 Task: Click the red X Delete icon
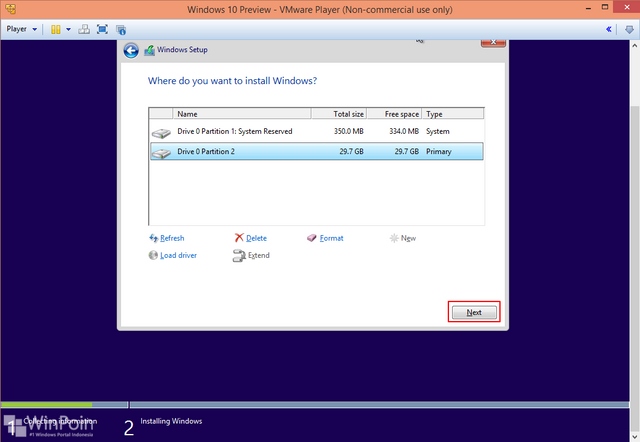click(x=239, y=238)
